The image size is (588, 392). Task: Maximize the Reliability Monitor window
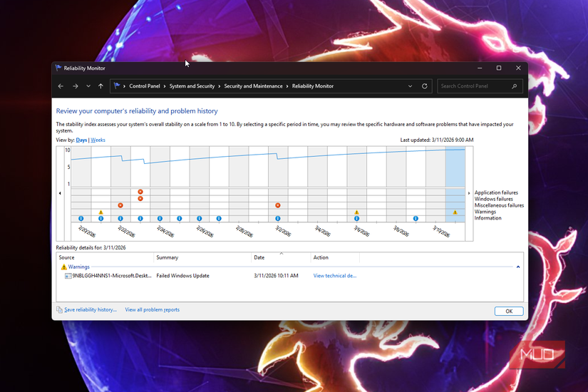[x=499, y=68]
